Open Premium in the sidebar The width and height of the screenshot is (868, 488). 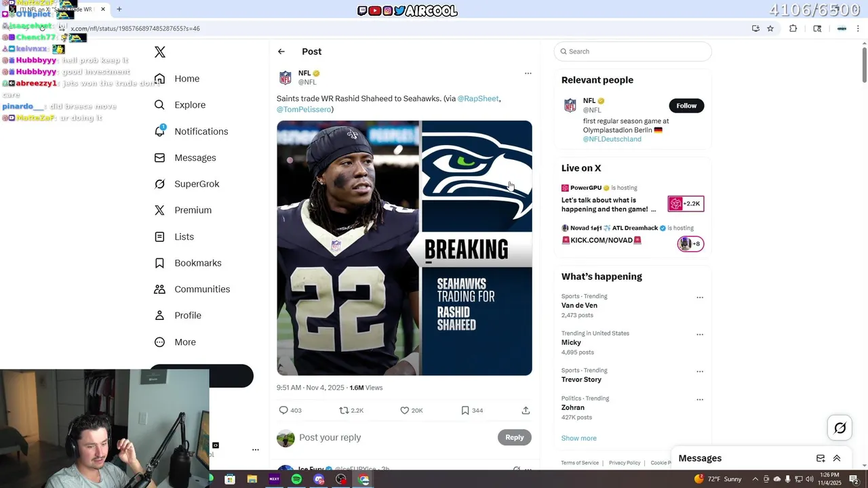(x=182, y=210)
